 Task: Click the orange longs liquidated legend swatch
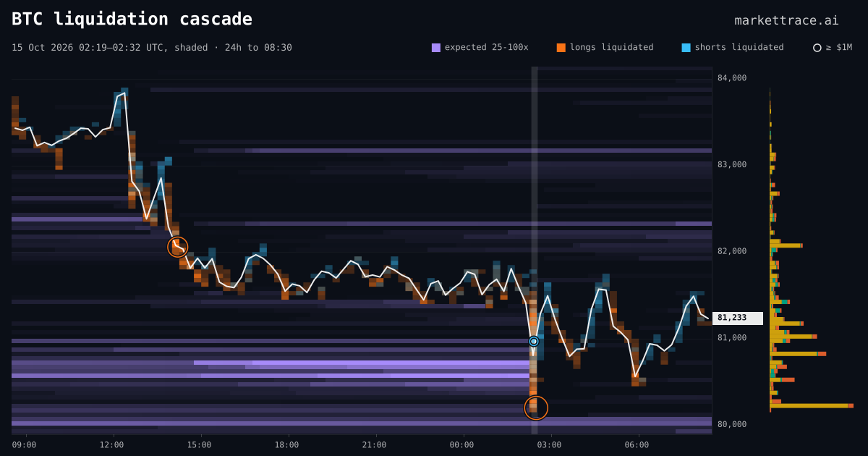coord(561,48)
